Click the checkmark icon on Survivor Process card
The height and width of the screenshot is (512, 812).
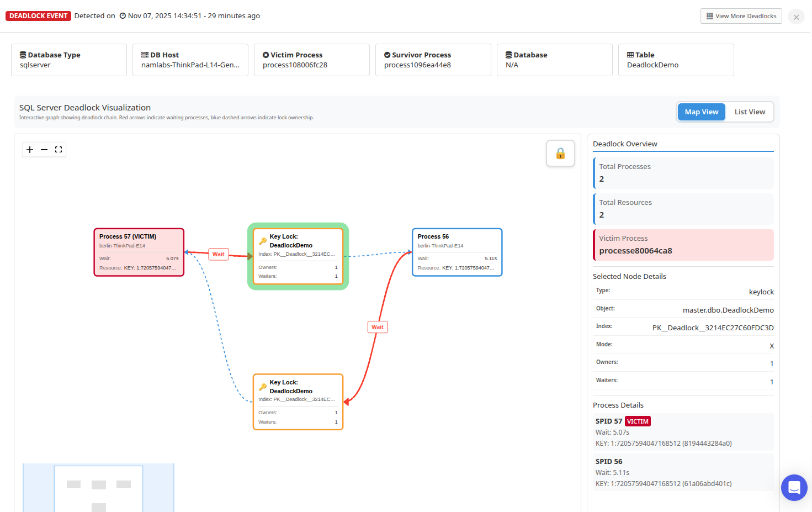[x=387, y=54]
